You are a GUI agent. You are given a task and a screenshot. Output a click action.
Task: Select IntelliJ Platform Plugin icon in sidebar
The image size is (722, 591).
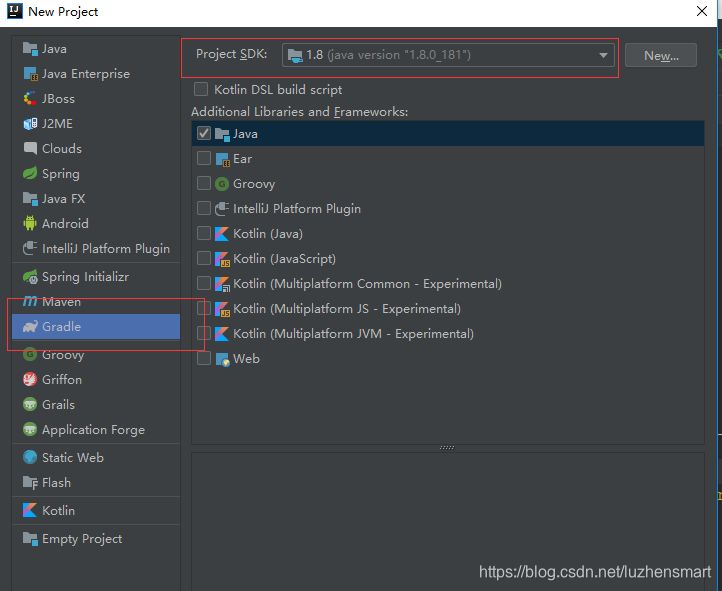[x=30, y=249]
